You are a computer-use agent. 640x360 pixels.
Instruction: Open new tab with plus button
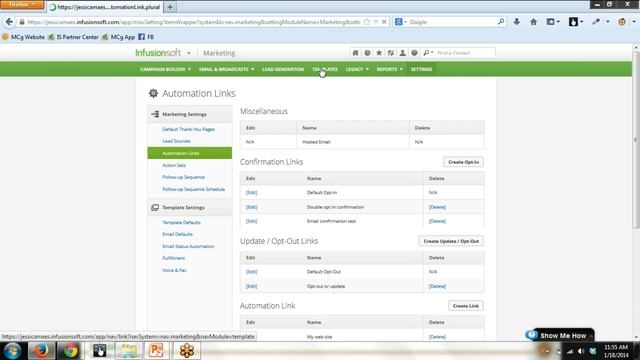point(170,7)
